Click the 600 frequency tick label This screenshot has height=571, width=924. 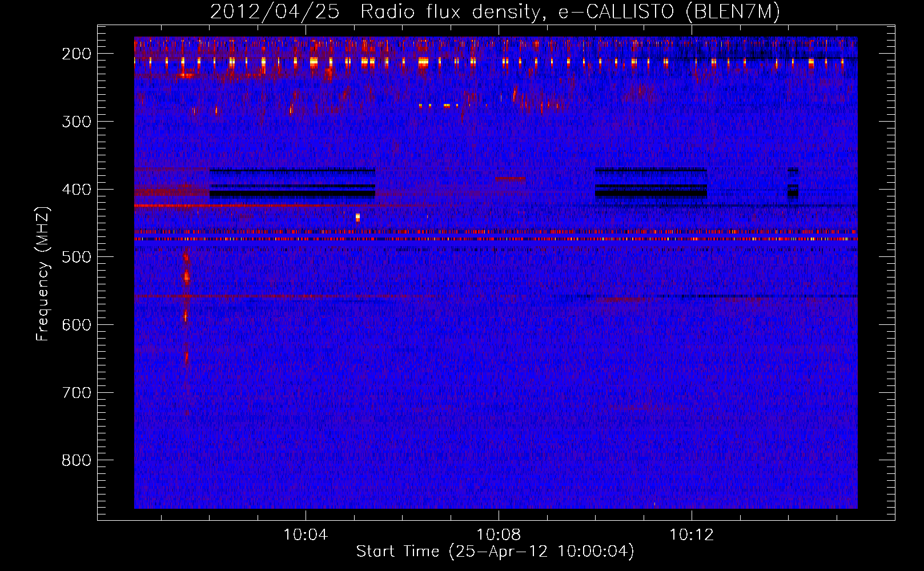tap(77, 325)
